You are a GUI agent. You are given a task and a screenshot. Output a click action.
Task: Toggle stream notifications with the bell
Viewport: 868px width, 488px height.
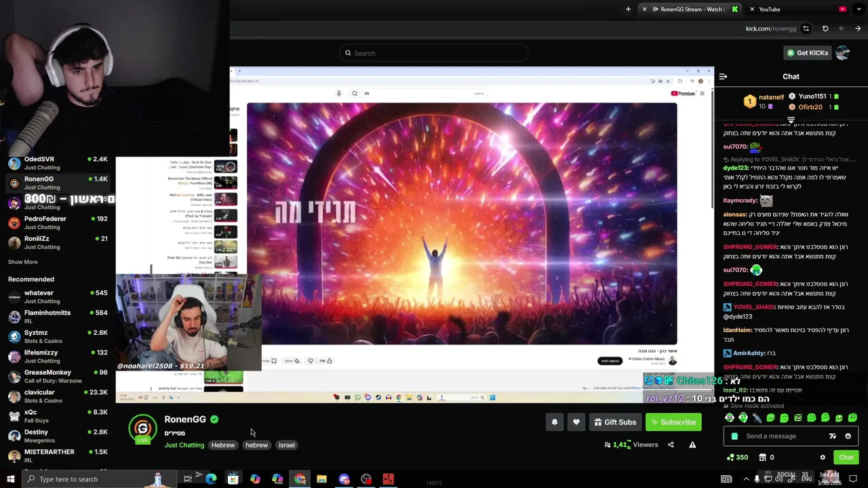point(554,422)
